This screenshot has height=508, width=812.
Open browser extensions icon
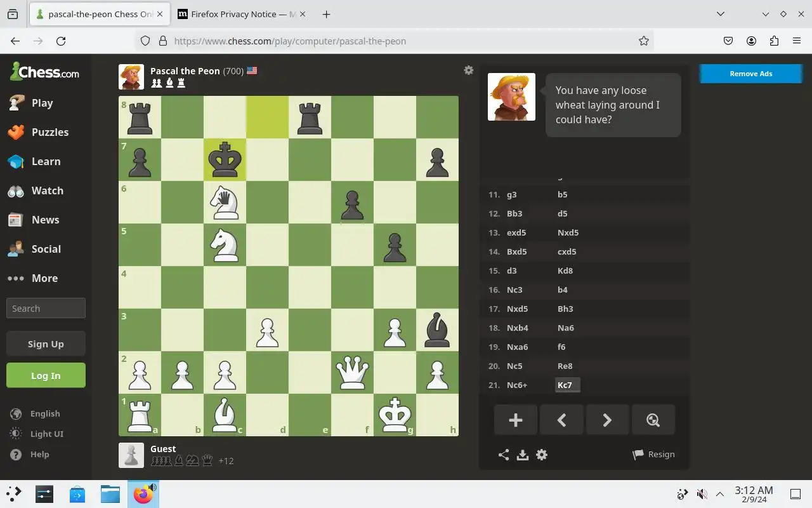pyautogui.click(x=774, y=41)
